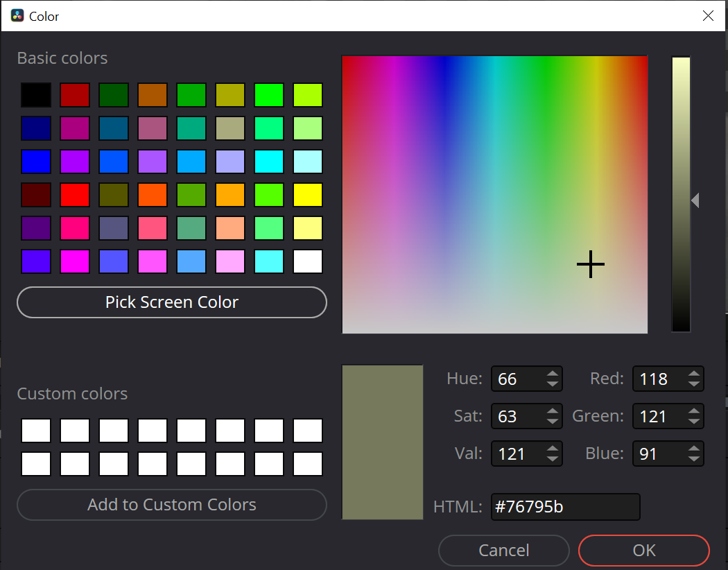Image resolution: width=728 pixels, height=570 pixels.
Task: Decrease the Blue value with down arrow
Action: (693, 458)
